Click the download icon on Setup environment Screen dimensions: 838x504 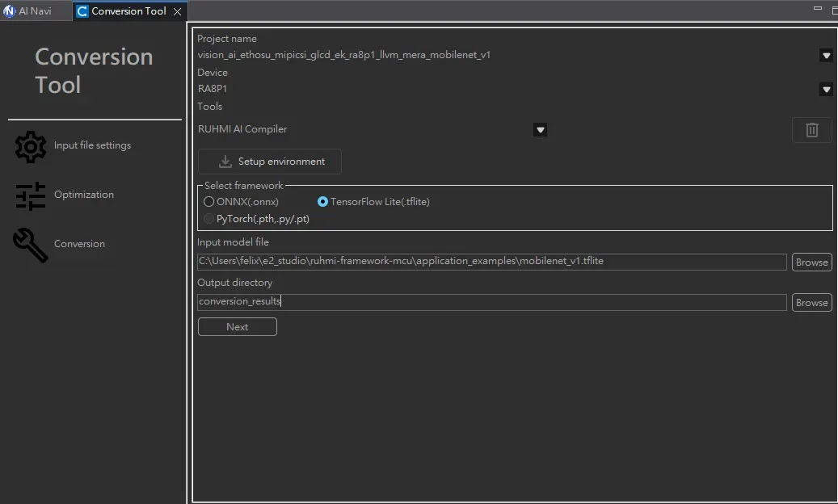click(225, 162)
